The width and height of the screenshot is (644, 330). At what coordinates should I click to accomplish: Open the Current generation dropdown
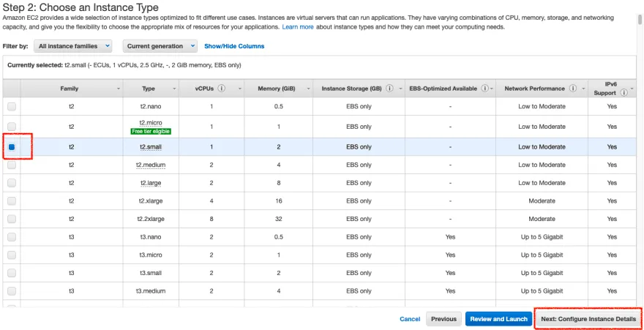click(160, 46)
